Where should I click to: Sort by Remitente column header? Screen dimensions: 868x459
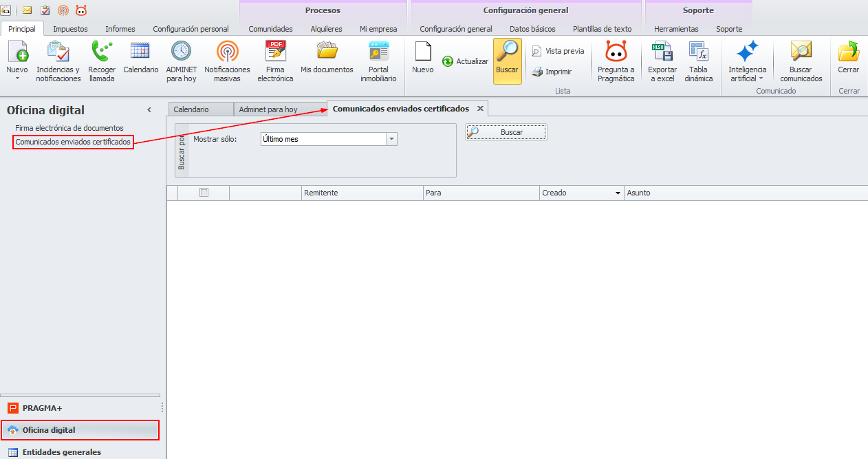click(x=362, y=193)
